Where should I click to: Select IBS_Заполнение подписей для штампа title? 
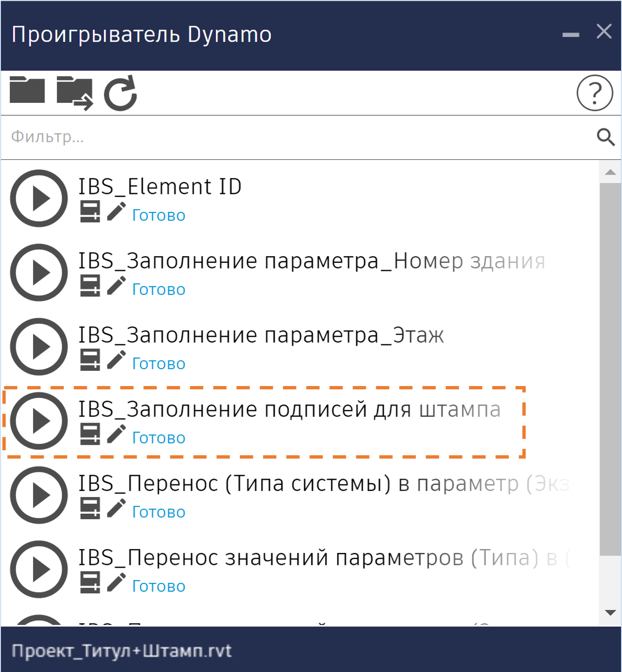click(x=289, y=410)
